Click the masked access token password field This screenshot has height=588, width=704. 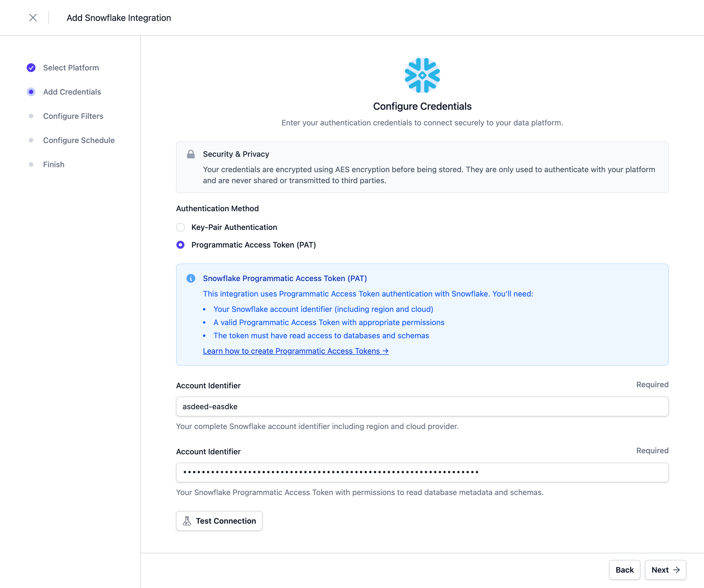point(422,473)
